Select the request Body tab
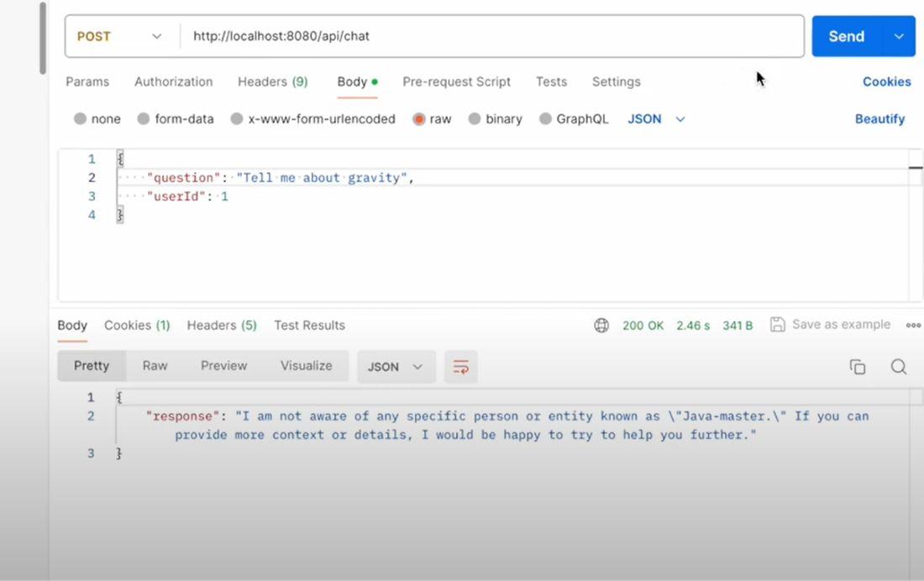924x581 pixels. pos(357,82)
